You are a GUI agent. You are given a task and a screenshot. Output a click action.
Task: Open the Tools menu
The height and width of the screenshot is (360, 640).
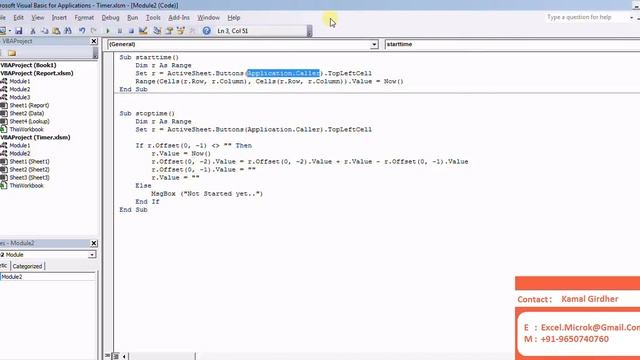[x=153, y=18]
